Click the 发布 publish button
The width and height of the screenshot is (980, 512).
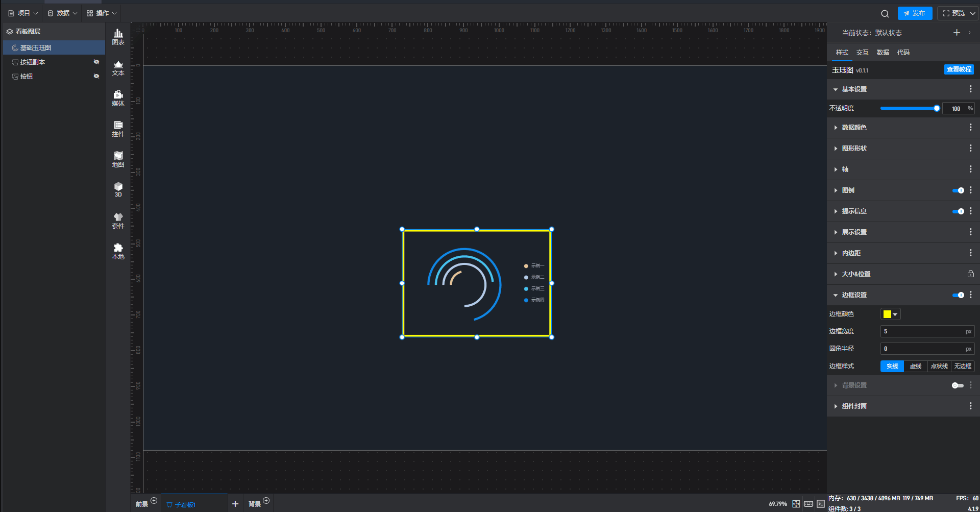pyautogui.click(x=915, y=13)
